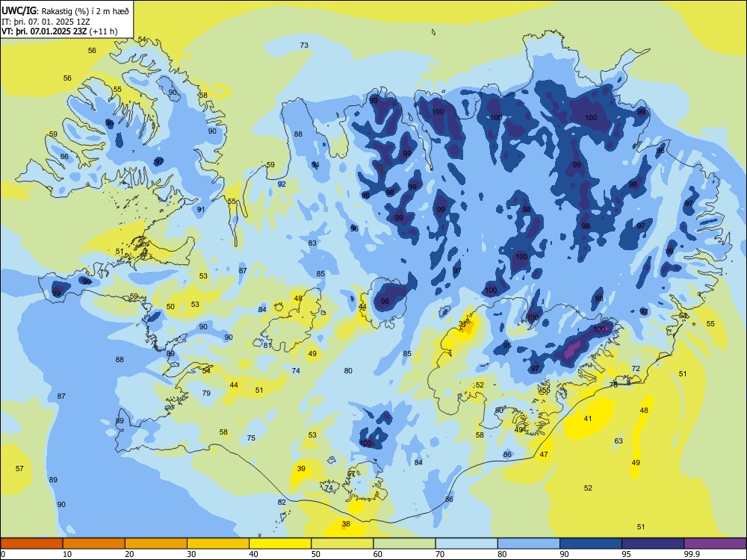Click the humidity value '83' in the north-central area

312,243
